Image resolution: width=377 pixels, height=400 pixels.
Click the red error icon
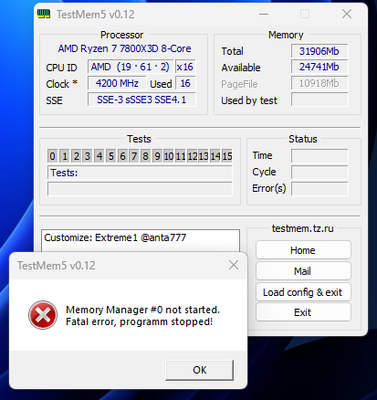[43, 315]
